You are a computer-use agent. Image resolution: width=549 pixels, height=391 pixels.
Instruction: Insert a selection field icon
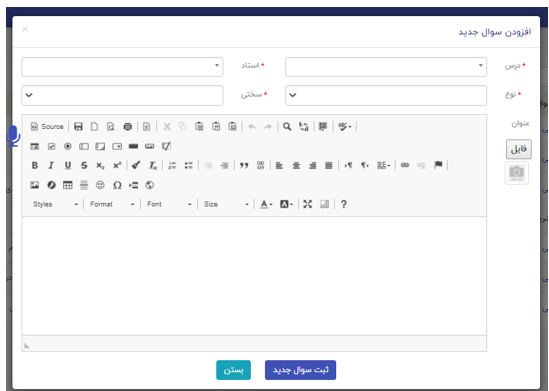tap(117, 146)
